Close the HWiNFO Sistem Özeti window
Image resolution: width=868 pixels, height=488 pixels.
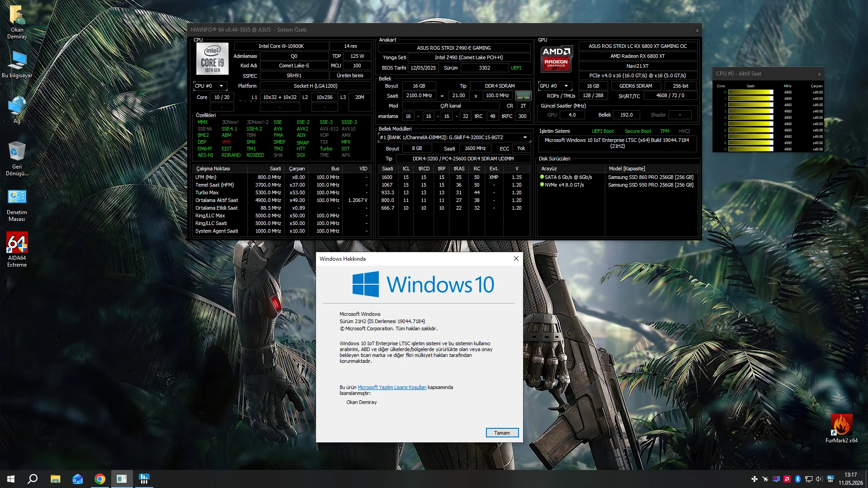pos(697,30)
